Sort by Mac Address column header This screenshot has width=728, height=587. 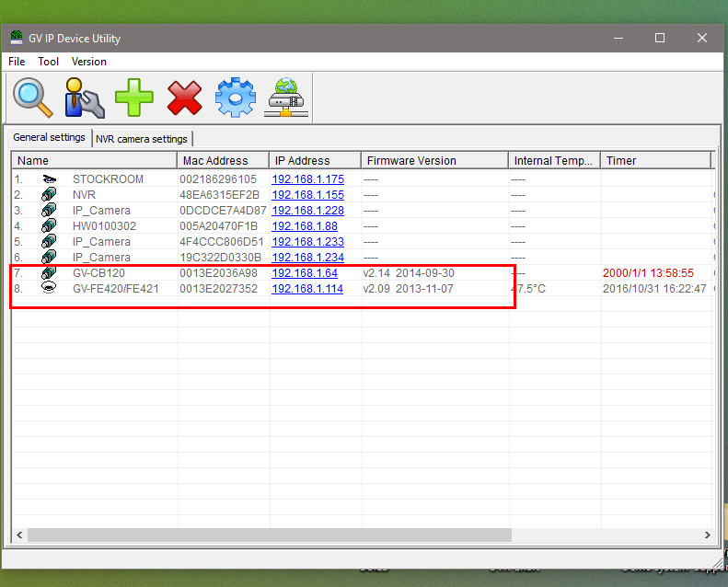(223, 161)
